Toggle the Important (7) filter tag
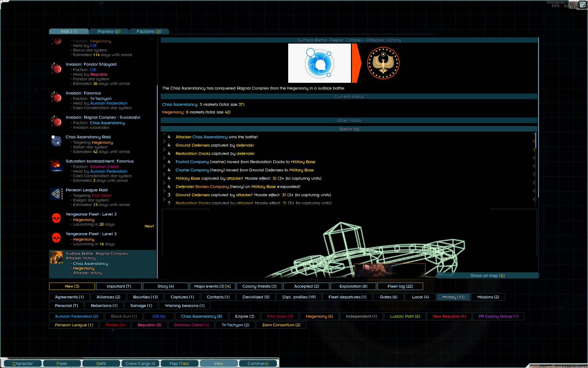 (x=119, y=286)
